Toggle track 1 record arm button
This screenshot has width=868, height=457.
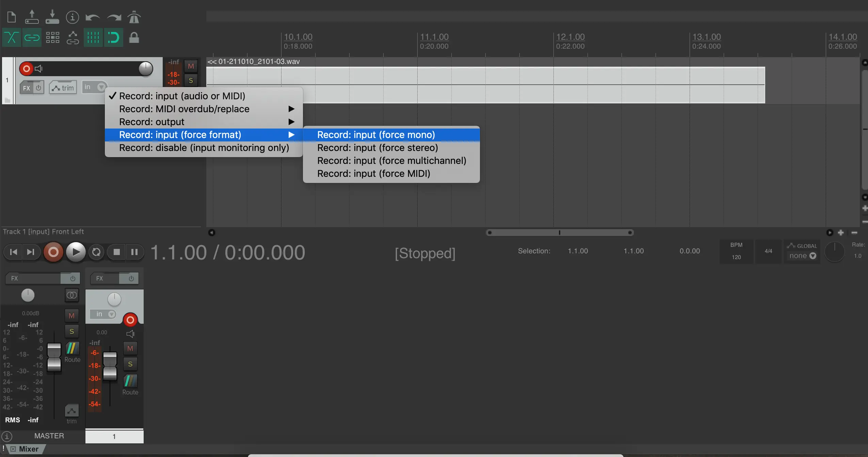tap(26, 69)
